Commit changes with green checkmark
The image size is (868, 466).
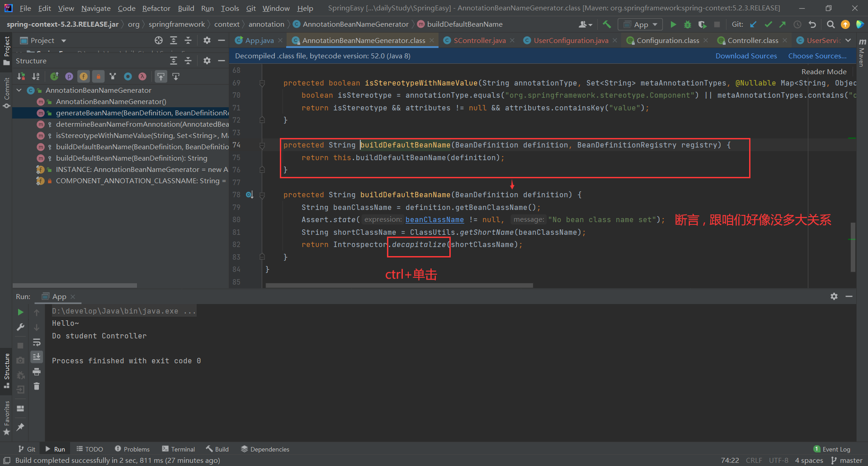[768, 24]
